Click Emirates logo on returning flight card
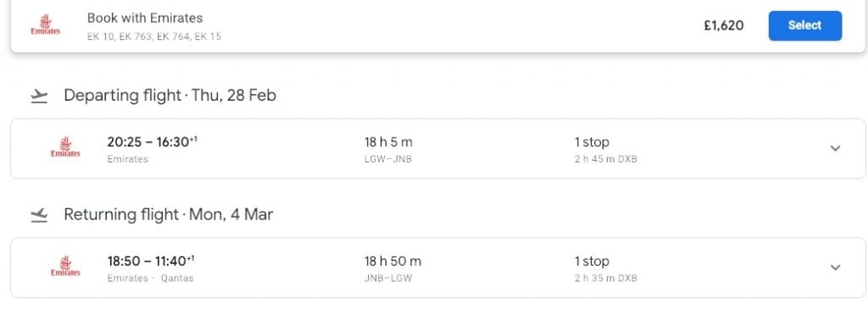Viewport: 868px width, 309px height. tap(65, 267)
